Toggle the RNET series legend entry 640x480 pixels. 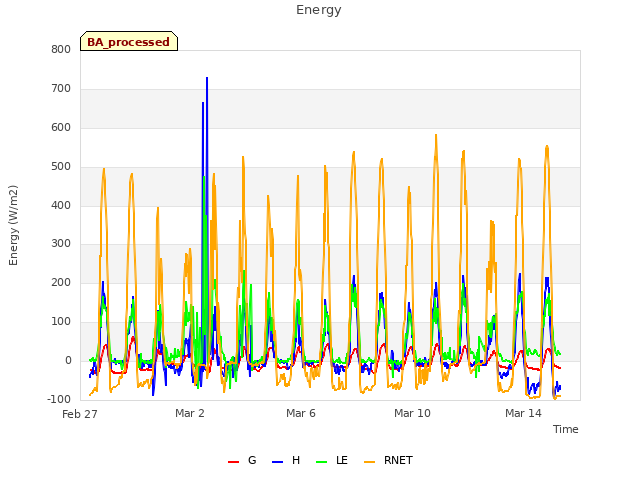point(388,460)
